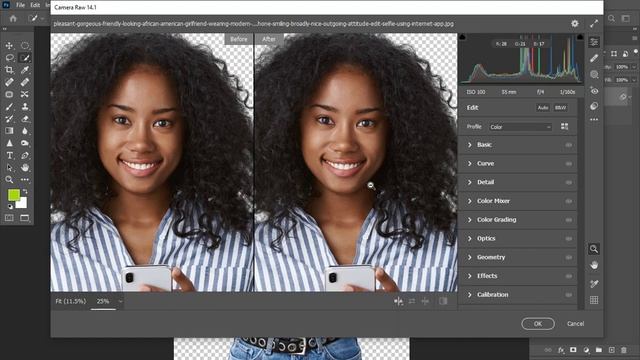Select the Photoshop toolbar Hand tool
Screen dimensions: 640x360
[x=25, y=167]
